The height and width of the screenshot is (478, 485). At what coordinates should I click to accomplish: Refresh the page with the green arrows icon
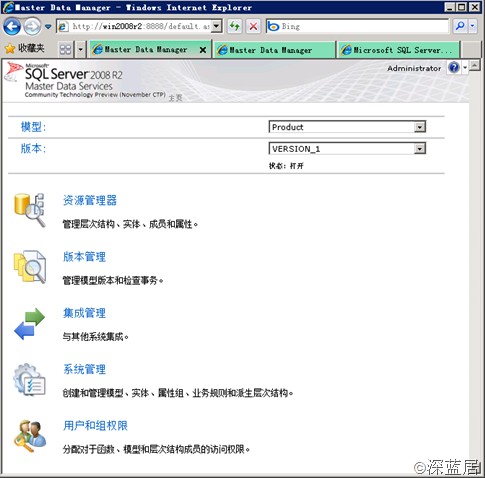[x=235, y=26]
